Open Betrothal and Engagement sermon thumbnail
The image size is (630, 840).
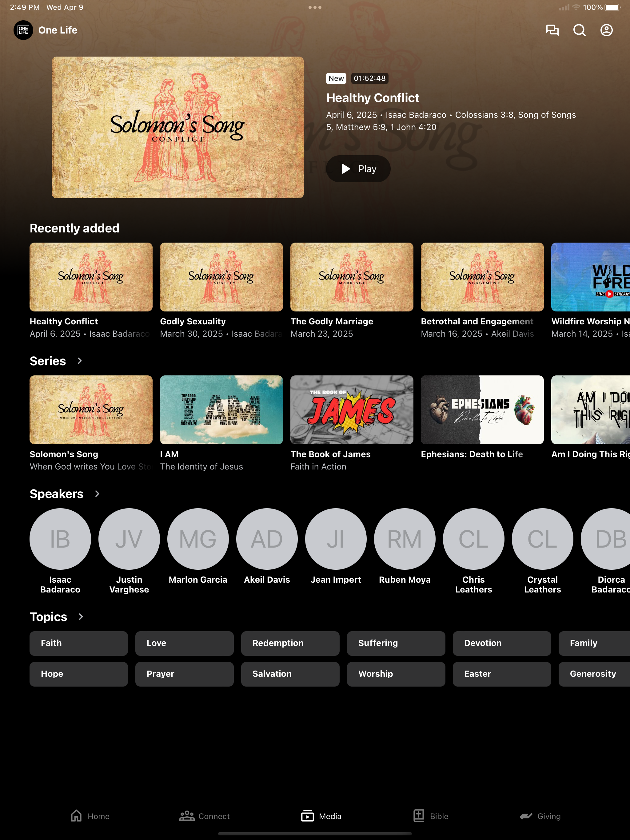pos(482,277)
